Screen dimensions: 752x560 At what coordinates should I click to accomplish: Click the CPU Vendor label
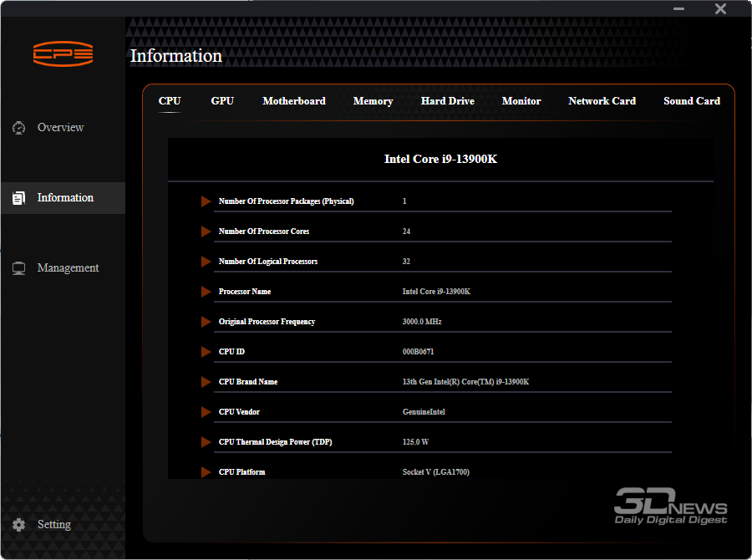[x=239, y=412]
